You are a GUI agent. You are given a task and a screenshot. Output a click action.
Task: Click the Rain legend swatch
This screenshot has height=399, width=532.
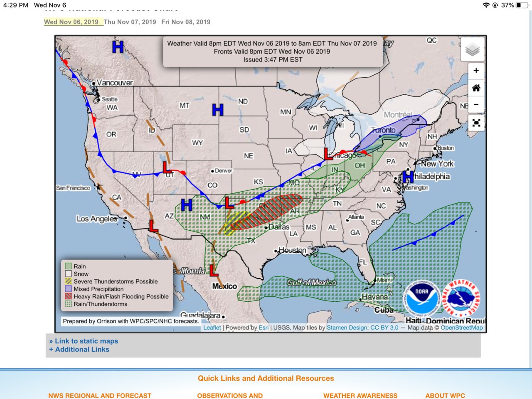pyautogui.click(x=69, y=266)
